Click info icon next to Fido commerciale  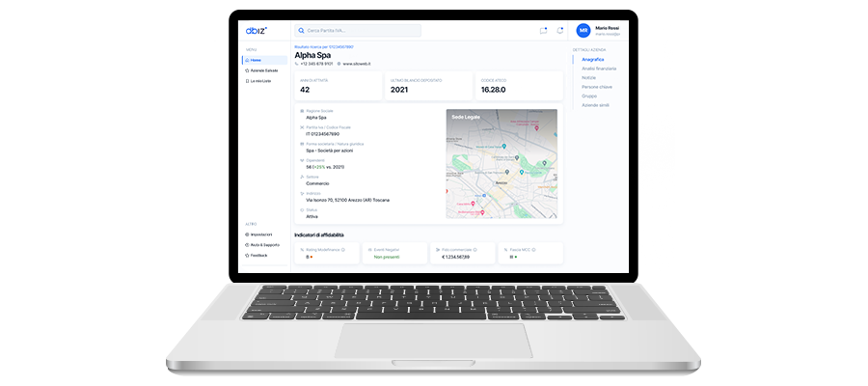(475, 250)
